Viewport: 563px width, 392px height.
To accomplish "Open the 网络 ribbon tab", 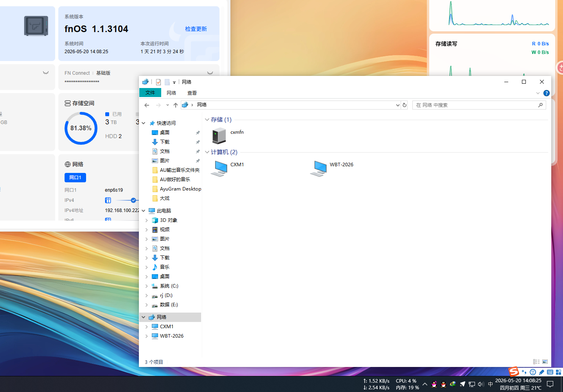I will (x=171, y=93).
